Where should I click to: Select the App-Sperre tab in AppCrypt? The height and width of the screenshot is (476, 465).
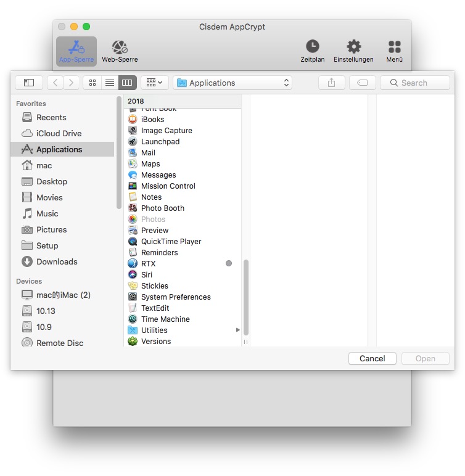coord(76,51)
